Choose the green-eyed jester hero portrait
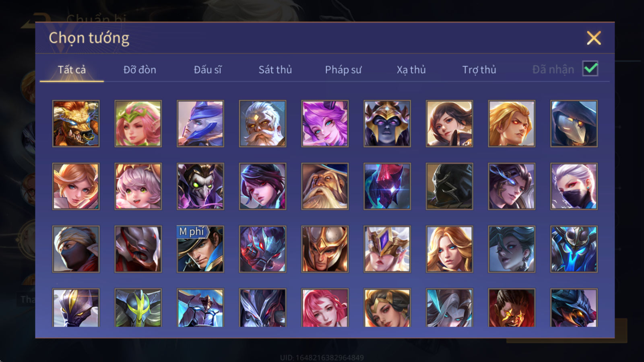This screenshot has width=644, height=362. (x=200, y=186)
